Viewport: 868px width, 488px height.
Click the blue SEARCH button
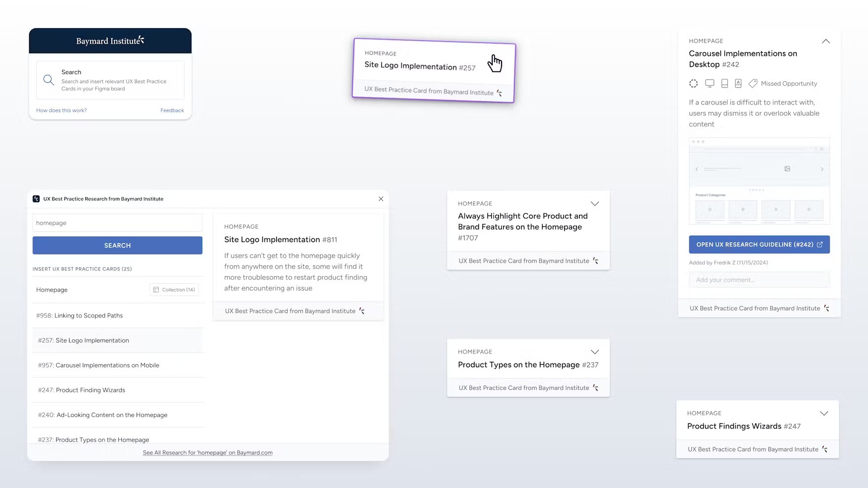point(117,245)
